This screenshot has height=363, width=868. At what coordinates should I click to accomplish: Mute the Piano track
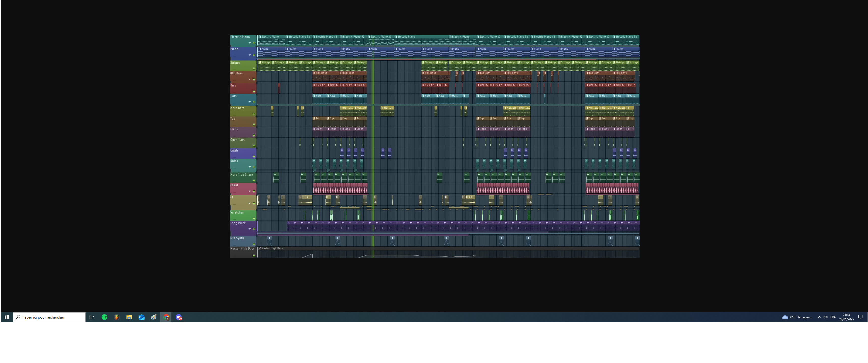coord(254,55)
